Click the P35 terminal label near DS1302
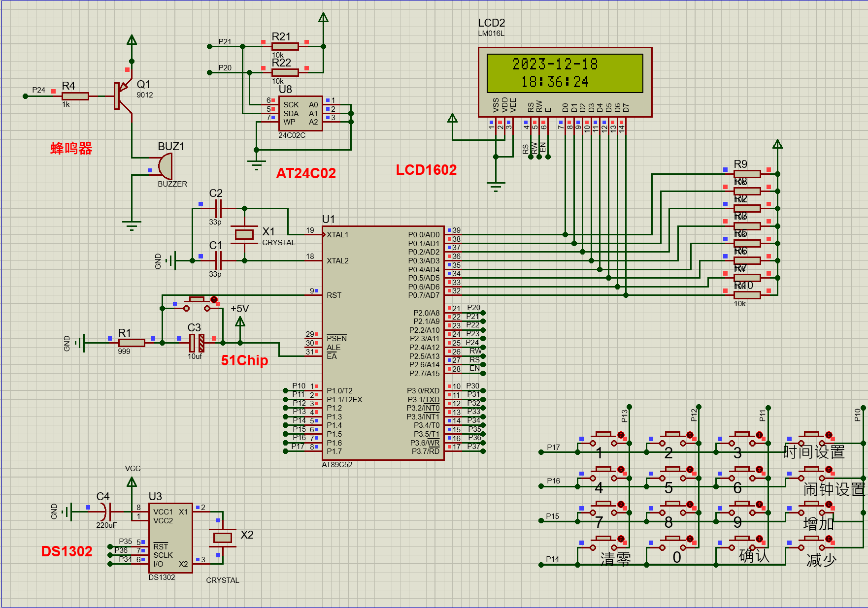Viewport: 868px width, 608px height. coord(125,542)
